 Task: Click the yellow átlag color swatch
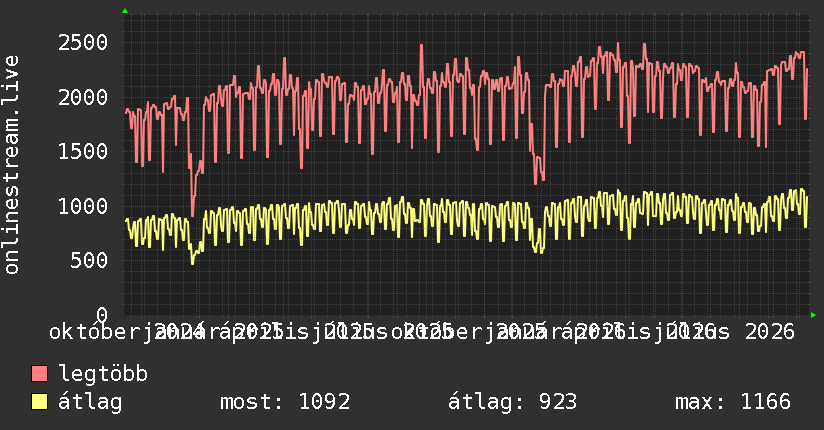click(x=39, y=402)
